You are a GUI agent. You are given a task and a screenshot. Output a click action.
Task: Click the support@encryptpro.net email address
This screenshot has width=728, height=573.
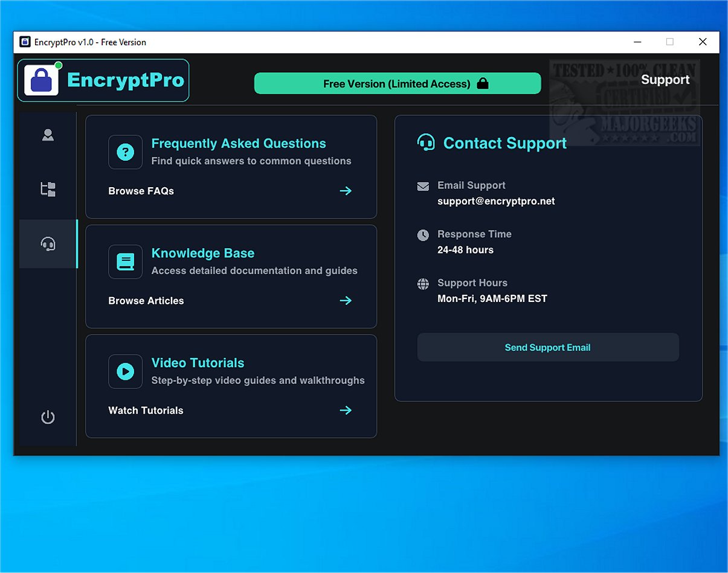[x=496, y=201]
